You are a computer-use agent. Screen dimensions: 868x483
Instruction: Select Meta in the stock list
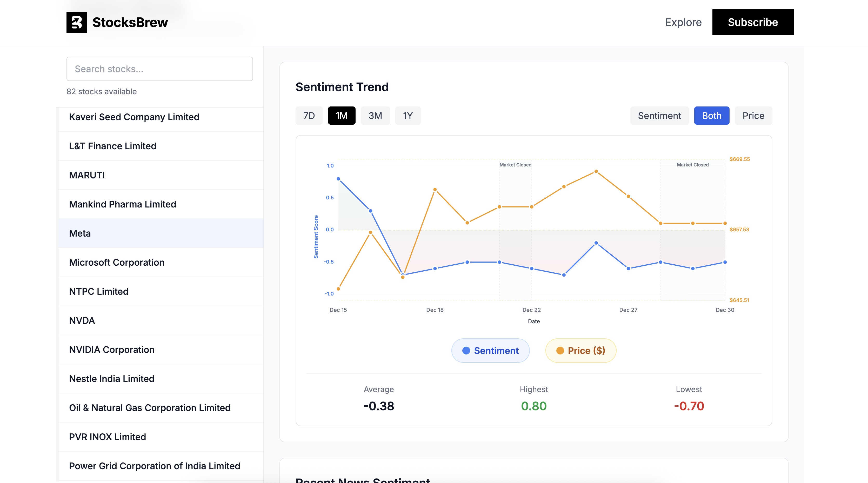80,233
